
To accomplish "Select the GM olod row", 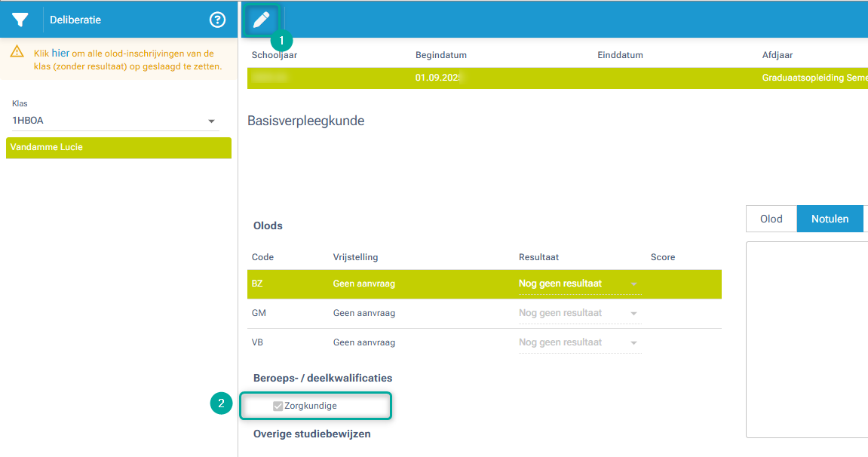I will (287, 313).
